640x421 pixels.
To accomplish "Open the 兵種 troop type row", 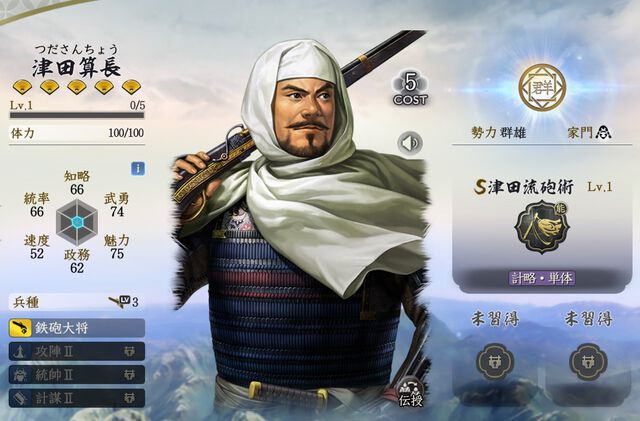I will pos(77,302).
